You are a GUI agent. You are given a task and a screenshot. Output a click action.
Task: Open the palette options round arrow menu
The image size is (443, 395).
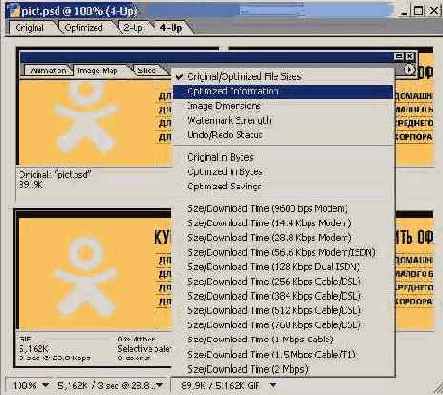(x=409, y=70)
